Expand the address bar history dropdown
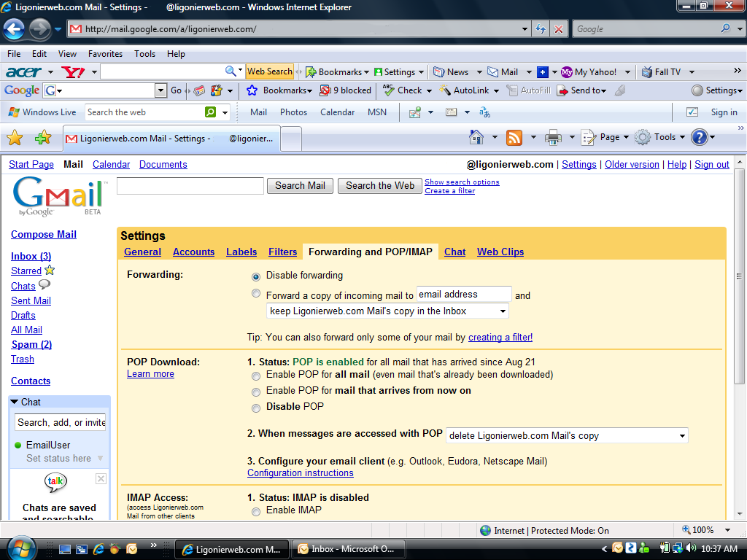Viewport: 747px width, 560px height. coord(525,29)
